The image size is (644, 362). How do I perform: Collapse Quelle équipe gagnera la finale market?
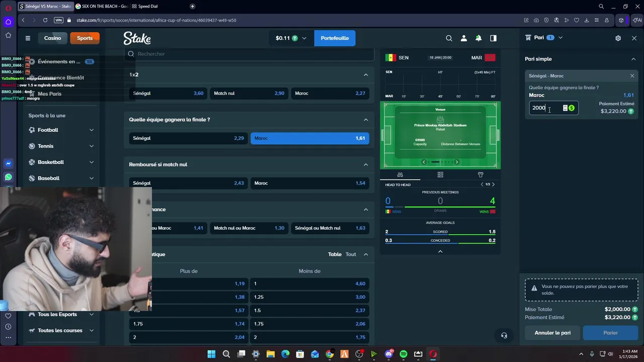(x=366, y=120)
